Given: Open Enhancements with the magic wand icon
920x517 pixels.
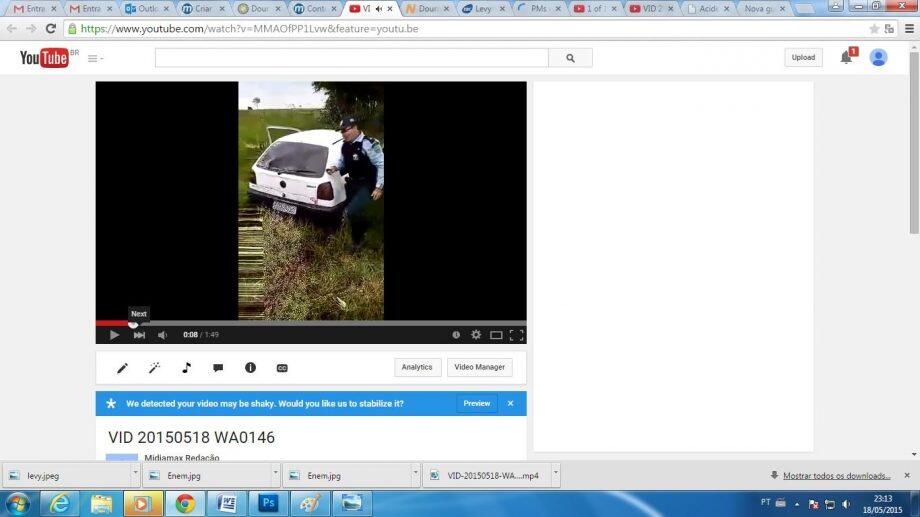Looking at the screenshot, I should 154,368.
